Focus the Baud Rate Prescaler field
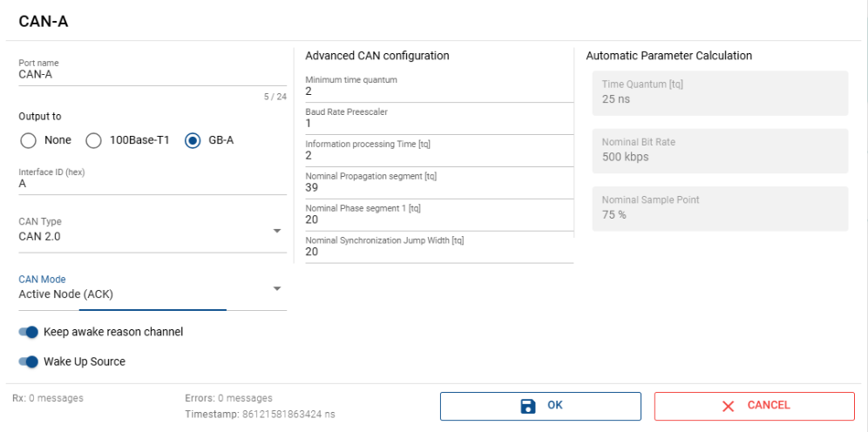The width and height of the screenshot is (868, 432). pyautogui.click(x=438, y=124)
